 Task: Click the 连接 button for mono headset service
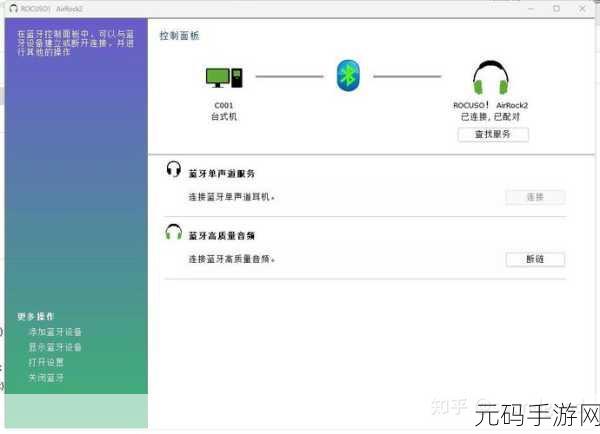point(535,197)
